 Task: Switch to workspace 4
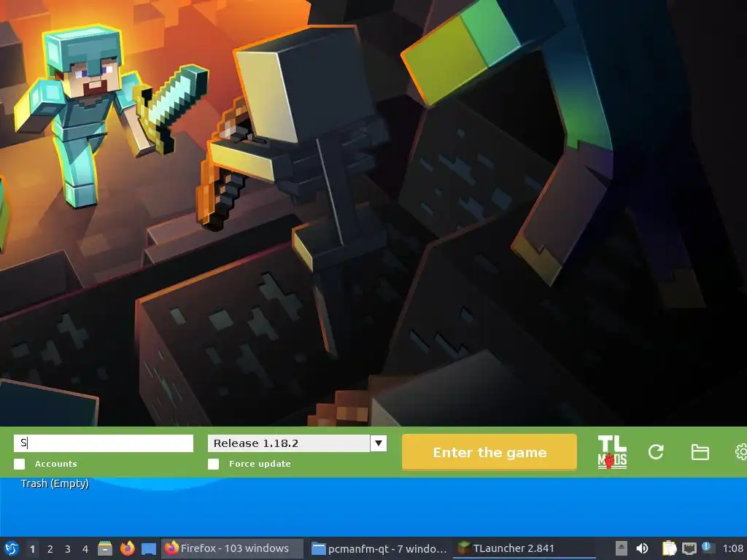(x=85, y=549)
